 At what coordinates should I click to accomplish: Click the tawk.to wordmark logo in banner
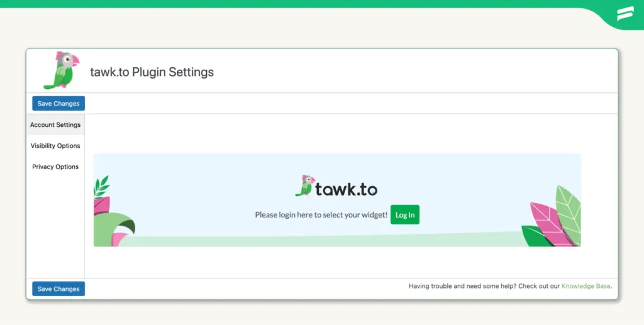click(336, 186)
